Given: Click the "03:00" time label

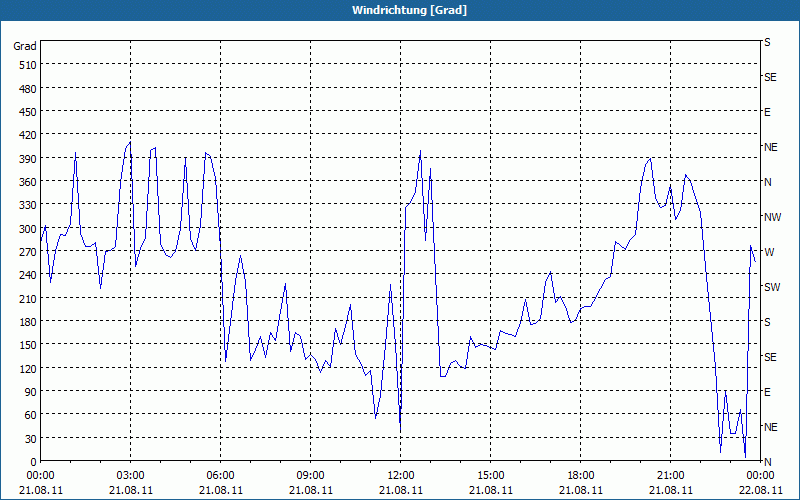Looking at the screenshot, I should point(130,476).
